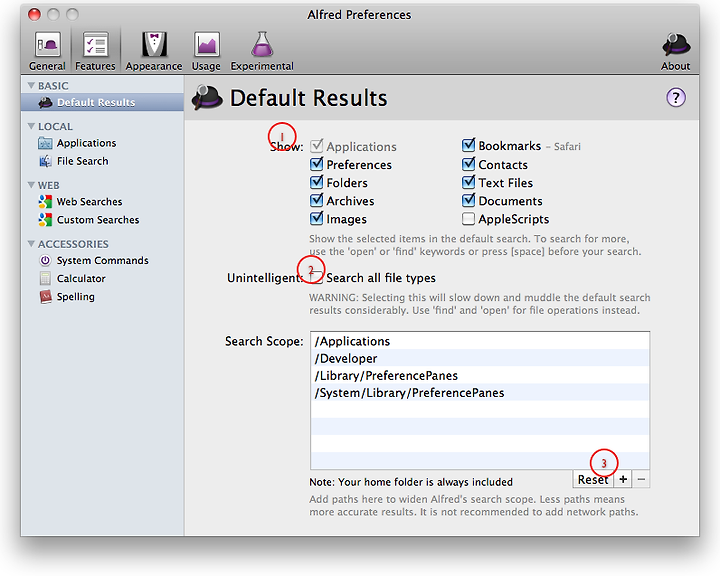Click the minus button to remove search path
This screenshot has height=576, width=720.
641,479
